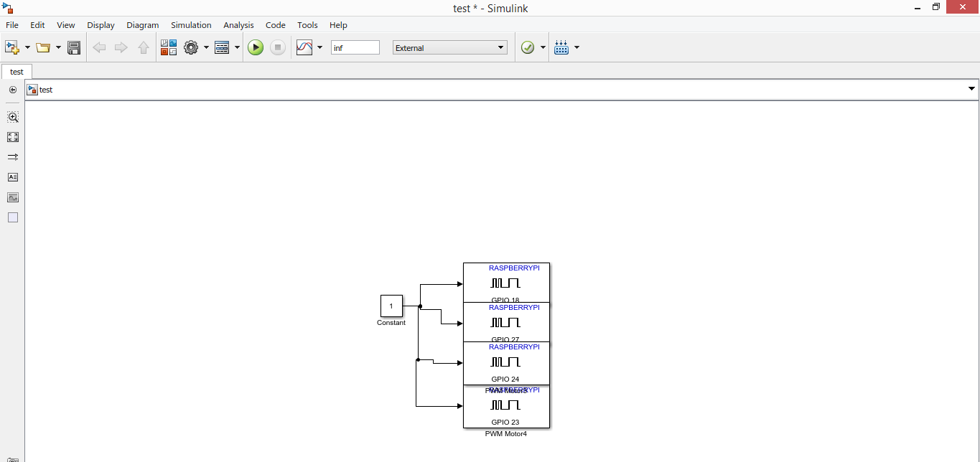Open the Simulation menu
980x462 pixels.
click(x=191, y=25)
